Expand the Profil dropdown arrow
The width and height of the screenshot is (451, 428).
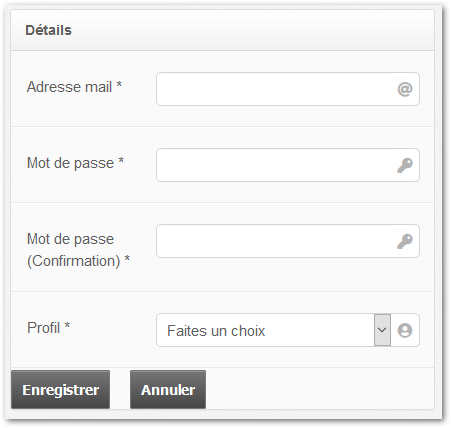click(382, 330)
